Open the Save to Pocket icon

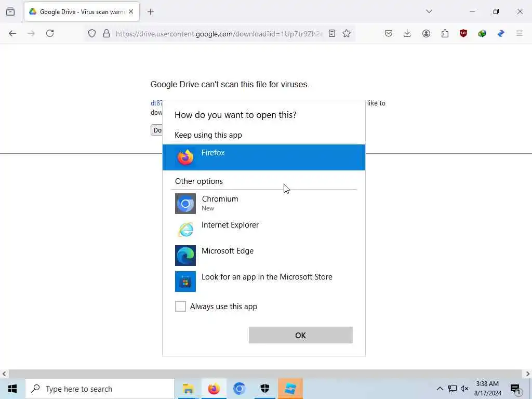389,33
